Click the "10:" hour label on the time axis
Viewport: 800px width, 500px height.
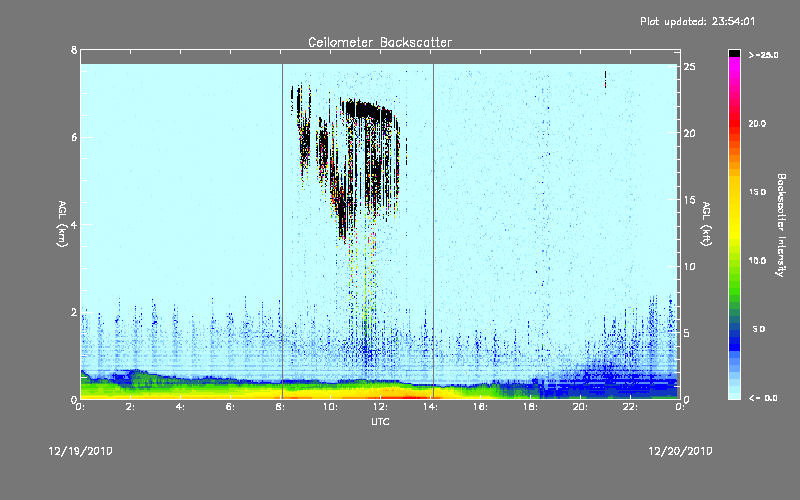click(x=330, y=407)
